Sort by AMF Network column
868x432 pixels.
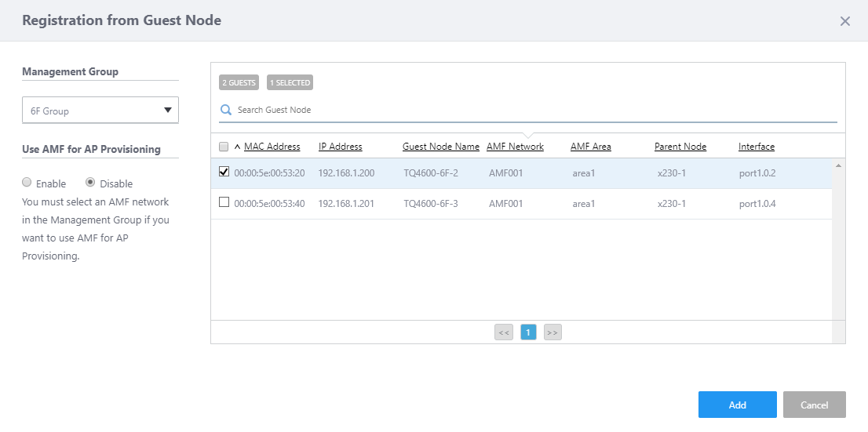point(515,147)
